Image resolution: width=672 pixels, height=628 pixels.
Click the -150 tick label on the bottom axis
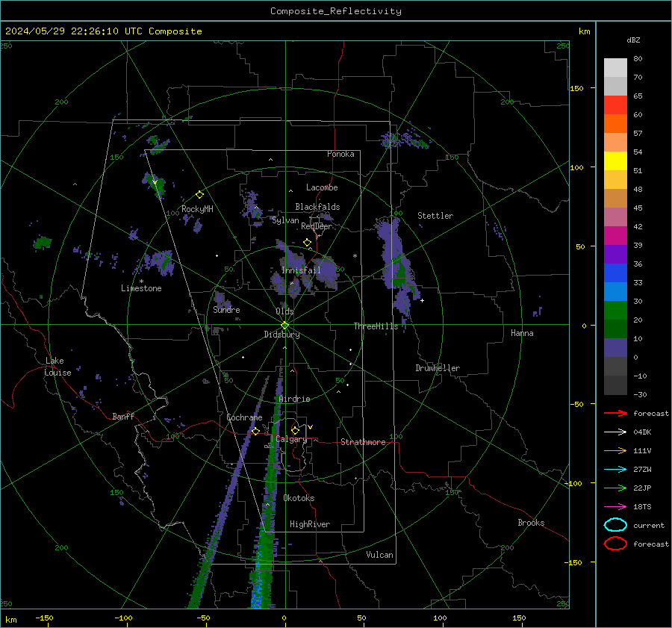tap(44, 618)
